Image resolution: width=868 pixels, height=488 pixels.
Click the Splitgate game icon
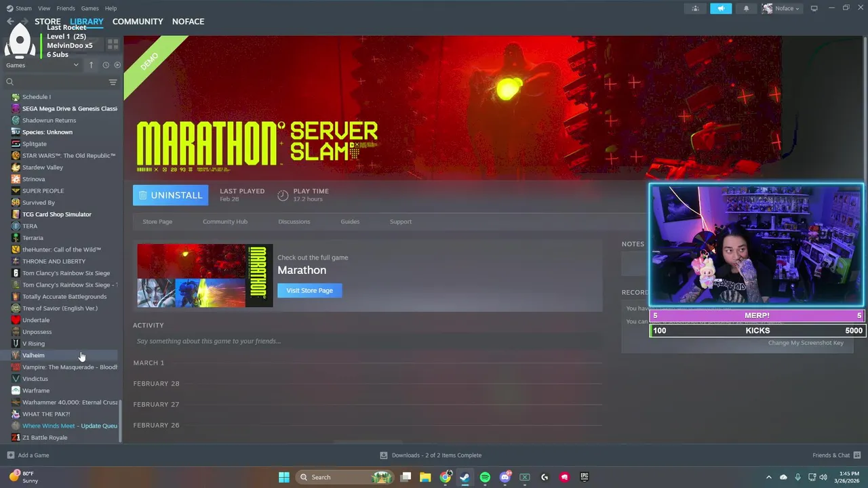[16, 144]
